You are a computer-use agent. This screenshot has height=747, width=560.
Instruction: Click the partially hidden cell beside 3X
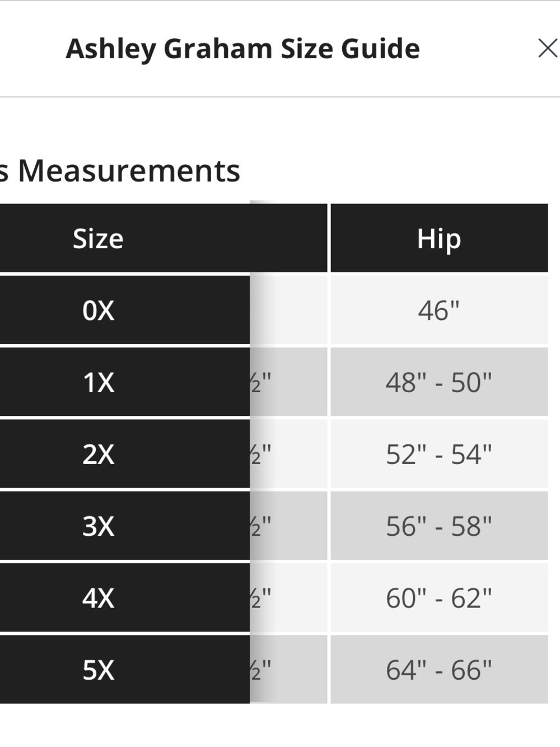coord(288,526)
